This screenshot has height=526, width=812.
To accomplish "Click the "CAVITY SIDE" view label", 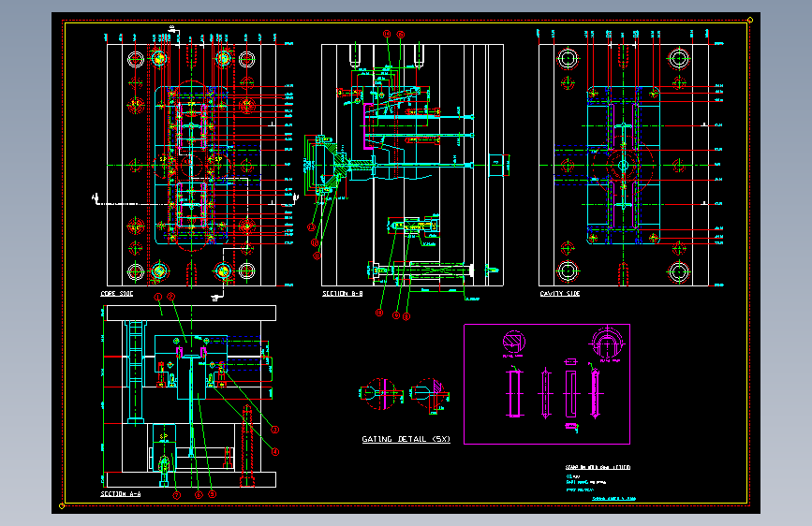I will pyautogui.click(x=560, y=294).
